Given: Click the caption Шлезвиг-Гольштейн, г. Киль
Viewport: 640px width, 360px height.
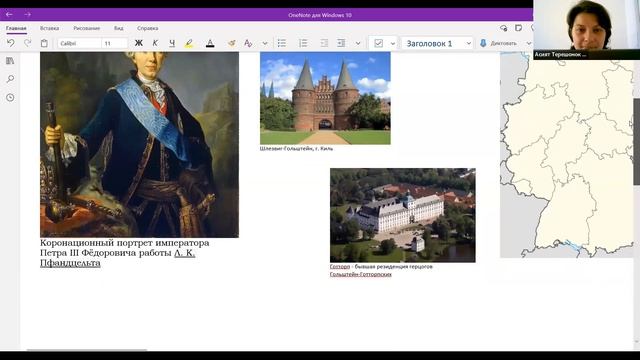Looking at the screenshot, I should pos(296,149).
